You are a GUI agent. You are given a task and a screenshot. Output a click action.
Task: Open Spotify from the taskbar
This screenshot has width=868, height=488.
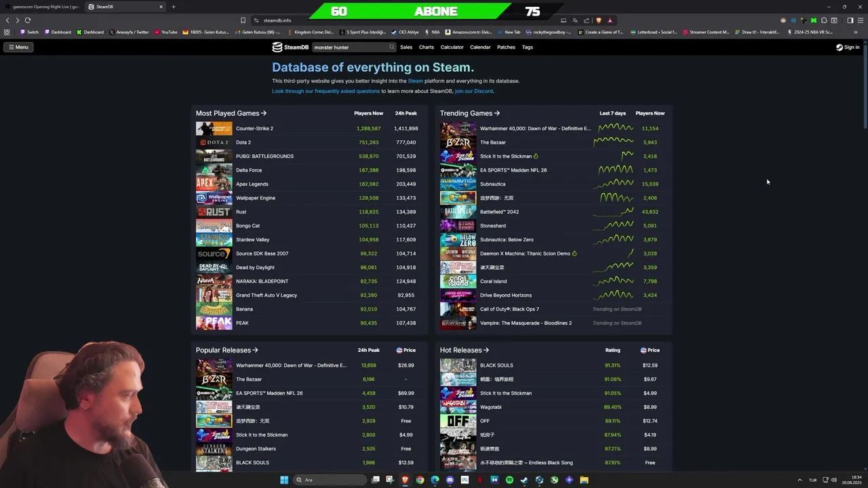coord(509,480)
